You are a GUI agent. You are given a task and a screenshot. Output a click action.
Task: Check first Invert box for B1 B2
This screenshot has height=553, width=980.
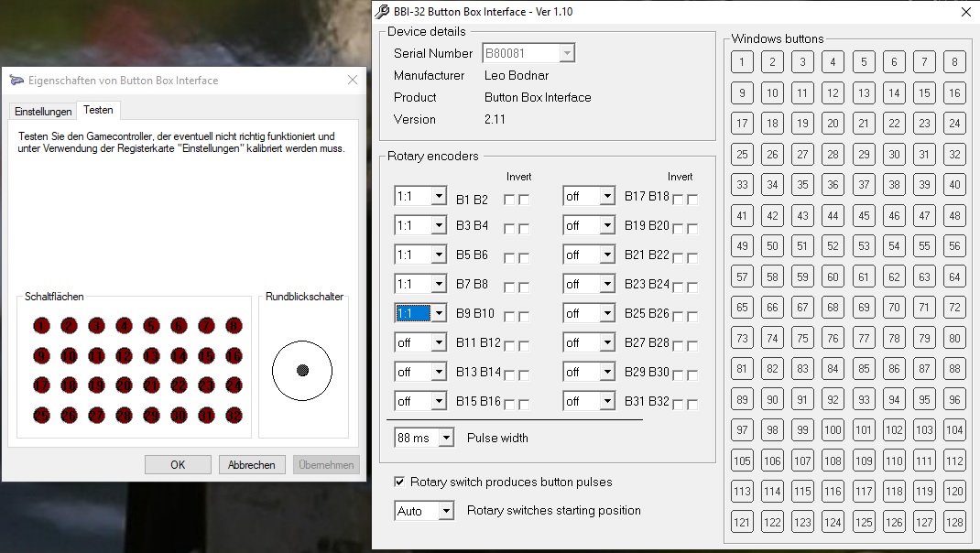(509, 200)
